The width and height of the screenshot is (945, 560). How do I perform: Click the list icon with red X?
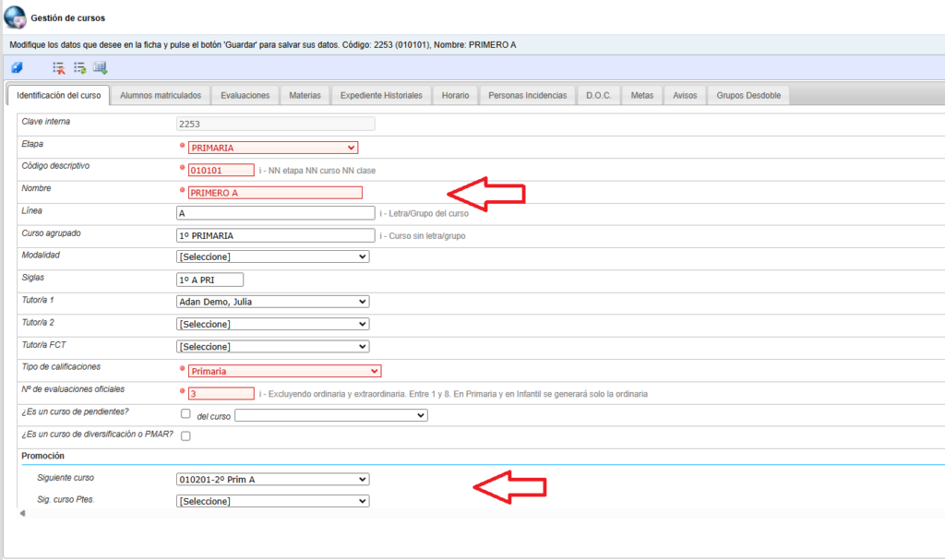tap(59, 68)
